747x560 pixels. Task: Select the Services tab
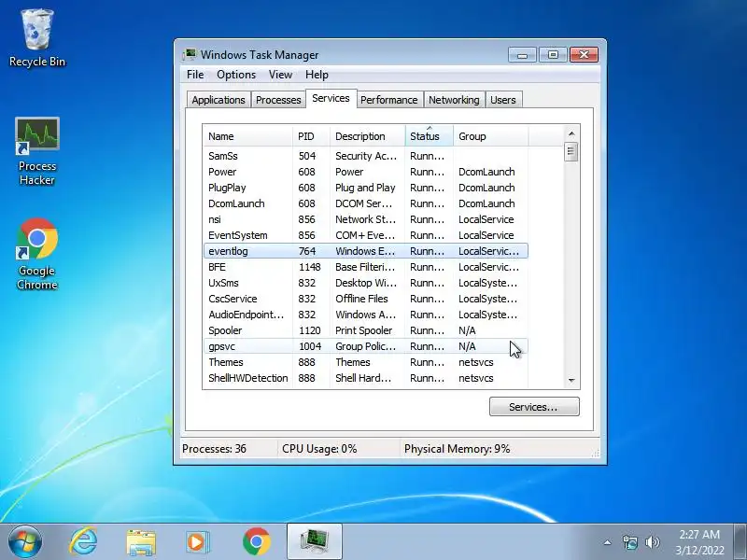point(331,99)
